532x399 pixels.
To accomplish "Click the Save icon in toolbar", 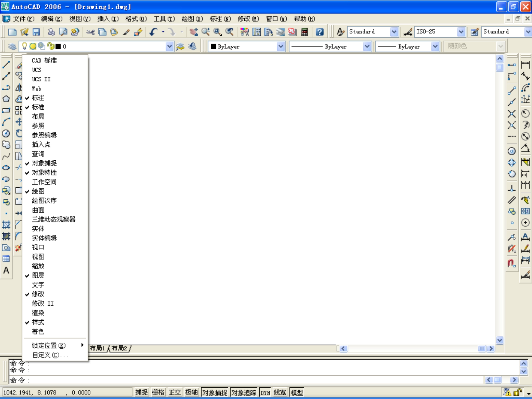I will 36,32.
